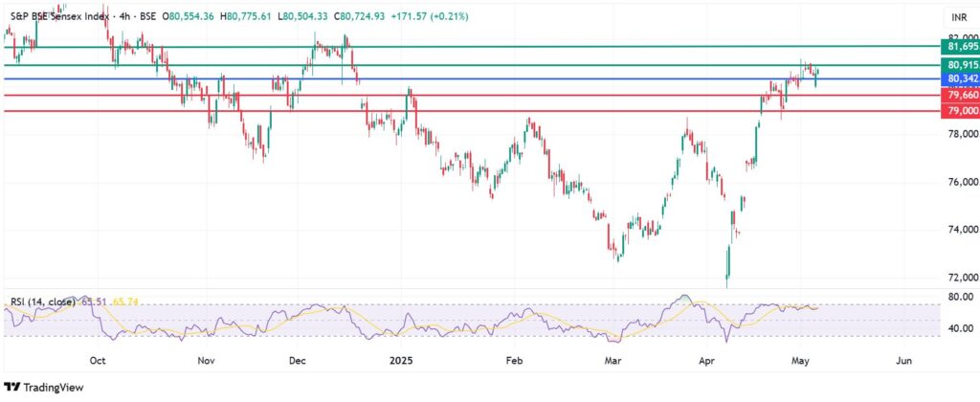The image size is (980, 402).
Task: Select the blue 80,342 price label
Action: click(960, 78)
